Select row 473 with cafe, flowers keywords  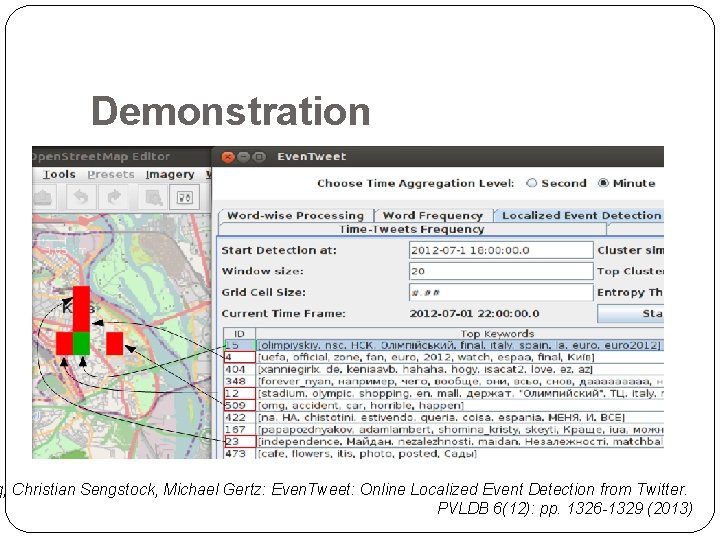click(444, 453)
